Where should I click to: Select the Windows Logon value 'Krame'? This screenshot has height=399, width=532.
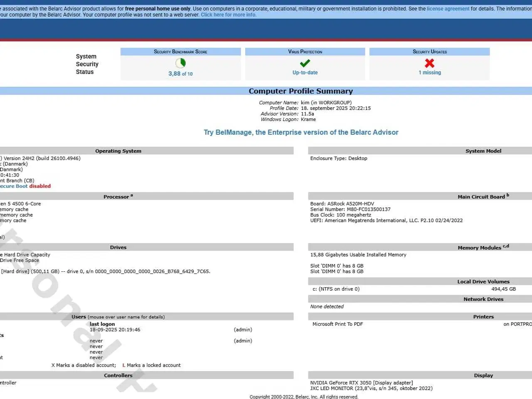click(308, 119)
